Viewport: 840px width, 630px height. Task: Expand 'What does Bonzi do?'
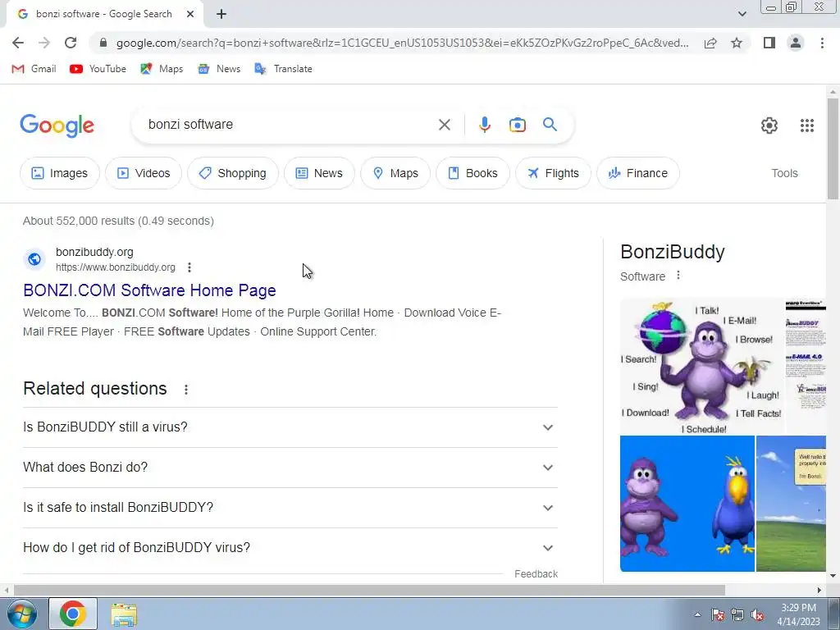click(290, 468)
